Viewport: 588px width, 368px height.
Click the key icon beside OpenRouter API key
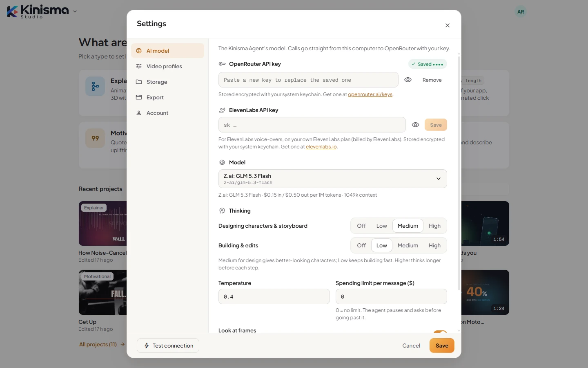pos(222,64)
